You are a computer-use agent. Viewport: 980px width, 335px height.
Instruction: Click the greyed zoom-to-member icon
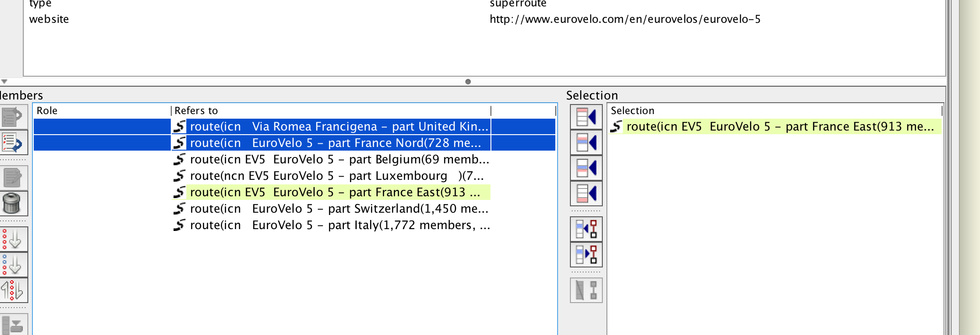[x=586, y=290]
